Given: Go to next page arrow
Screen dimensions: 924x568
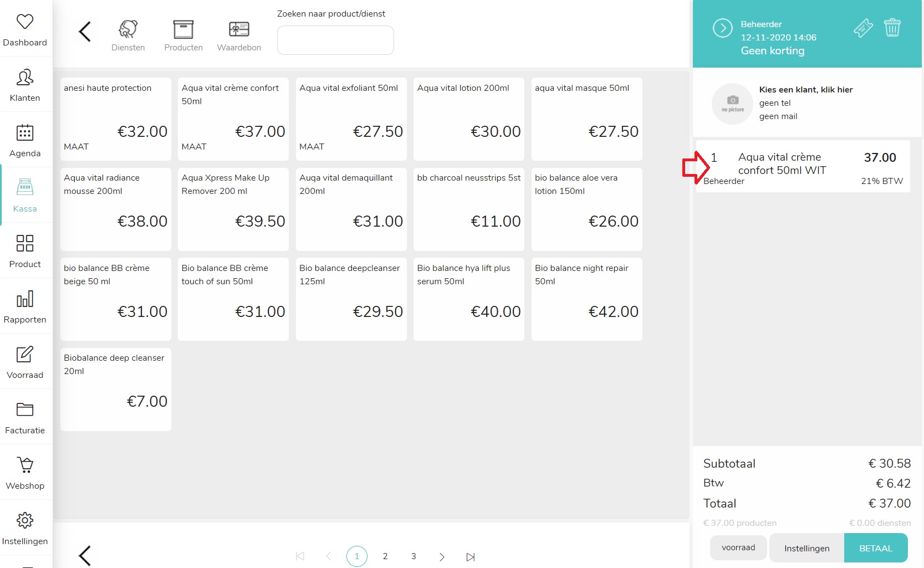Looking at the screenshot, I should (442, 557).
